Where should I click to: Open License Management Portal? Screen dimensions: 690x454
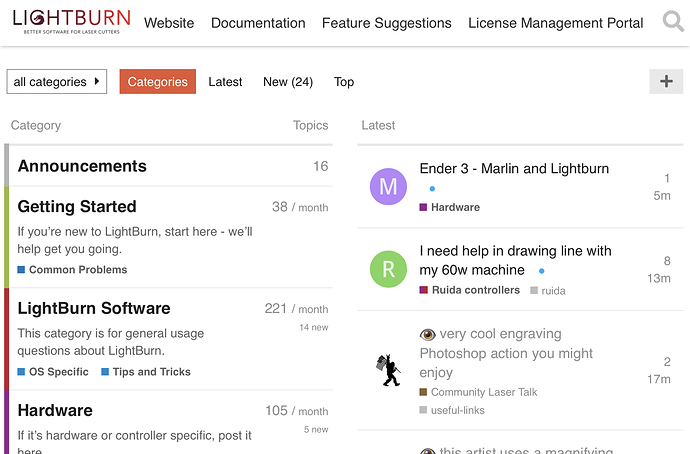coord(555,23)
